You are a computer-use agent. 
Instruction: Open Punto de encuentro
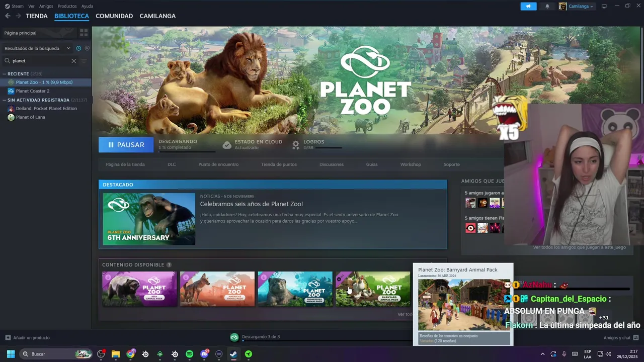tap(218, 164)
